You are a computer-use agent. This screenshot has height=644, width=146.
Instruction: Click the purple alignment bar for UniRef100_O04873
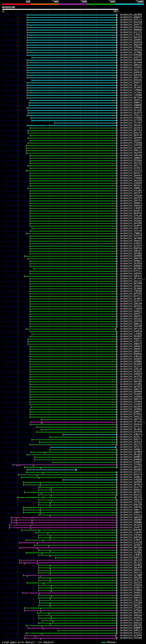(x=63, y=527)
